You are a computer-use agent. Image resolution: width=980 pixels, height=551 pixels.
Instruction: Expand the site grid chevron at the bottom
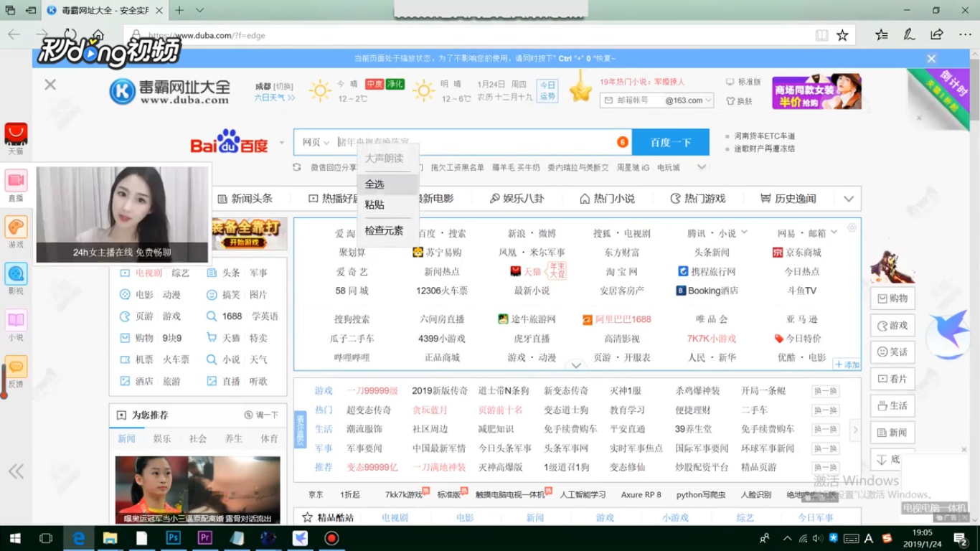576,365
